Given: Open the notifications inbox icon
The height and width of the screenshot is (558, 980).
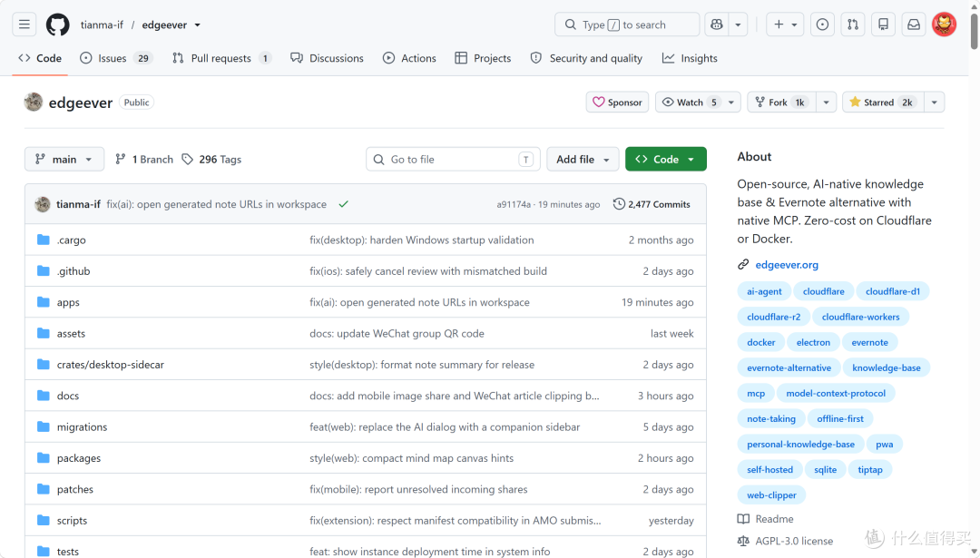Looking at the screenshot, I should coord(914,24).
